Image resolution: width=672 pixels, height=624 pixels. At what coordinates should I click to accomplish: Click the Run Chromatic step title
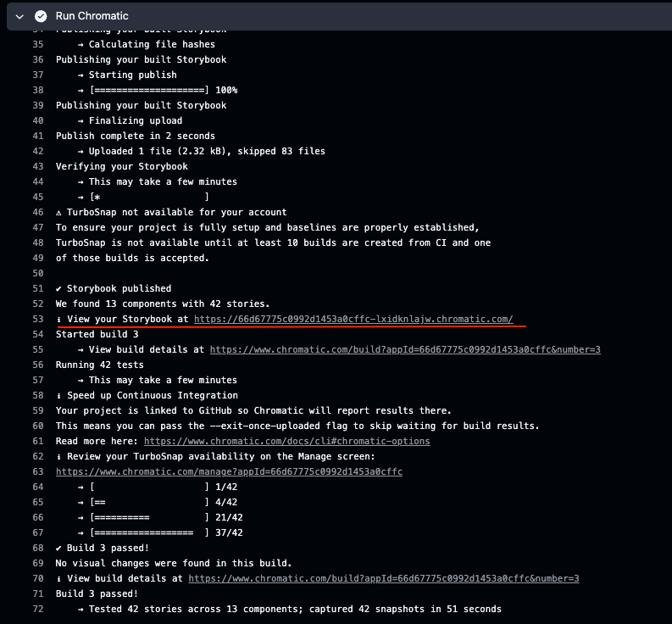click(x=92, y=16)
